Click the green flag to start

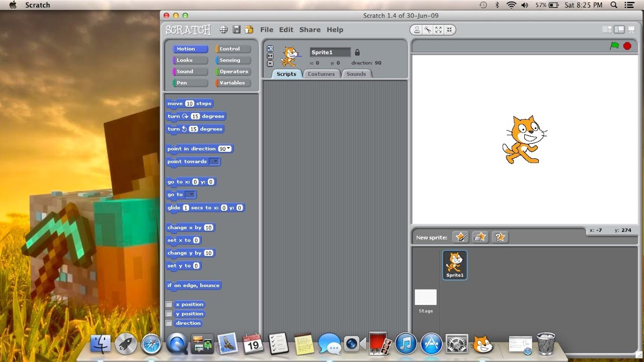(614, 46)
